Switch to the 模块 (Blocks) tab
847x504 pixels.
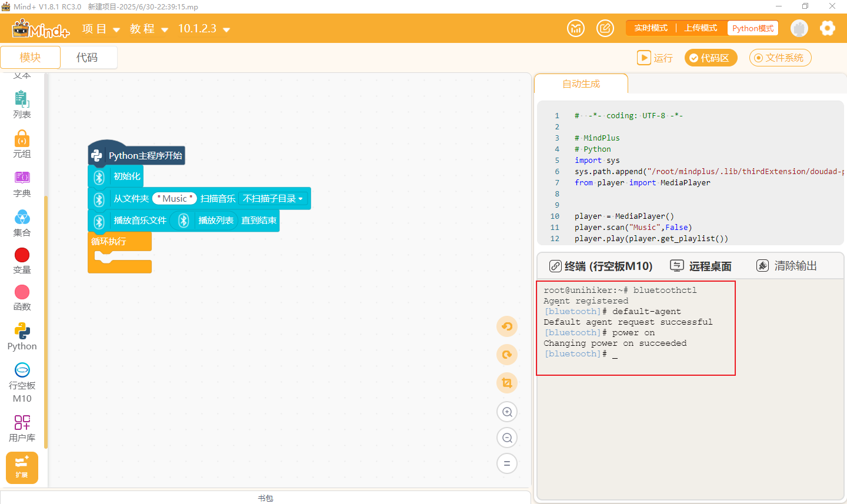[31, 58]
